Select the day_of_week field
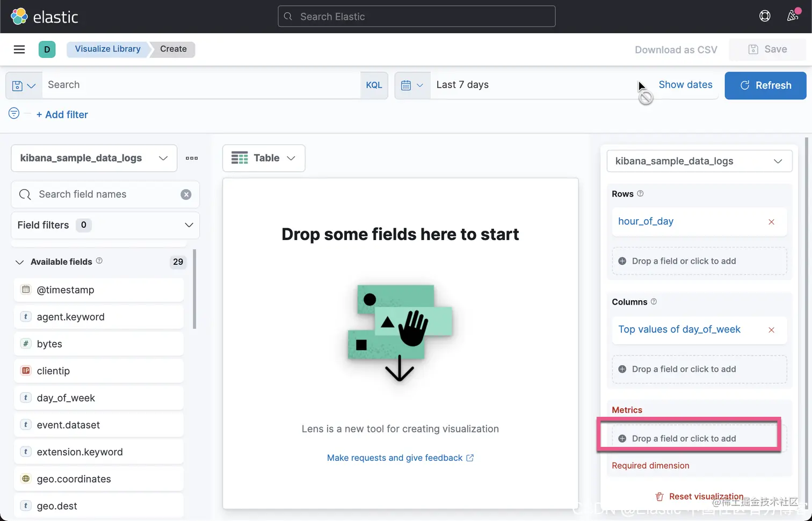The width and height of the screenshot is (812, 521). (x=99, y=398)
